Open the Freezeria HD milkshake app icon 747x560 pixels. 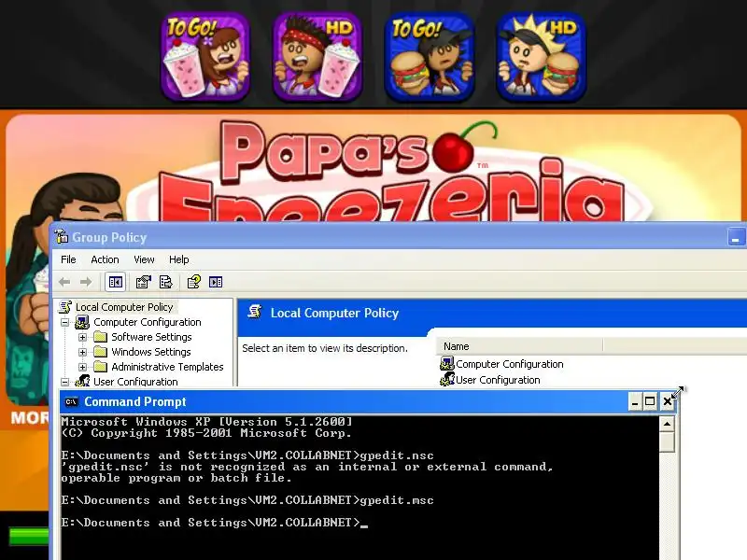coord(317,57)
